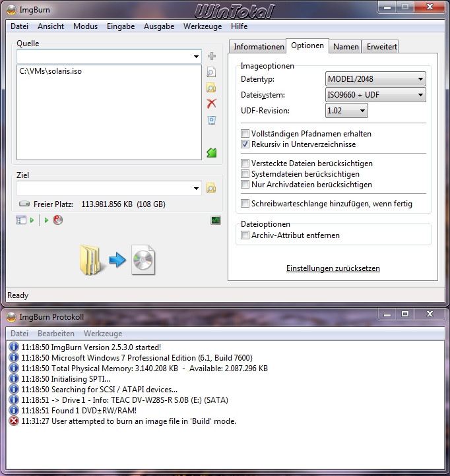Start build with folder-to-disc image button
The image size is (450, 476).
click(x=118, y=260)
